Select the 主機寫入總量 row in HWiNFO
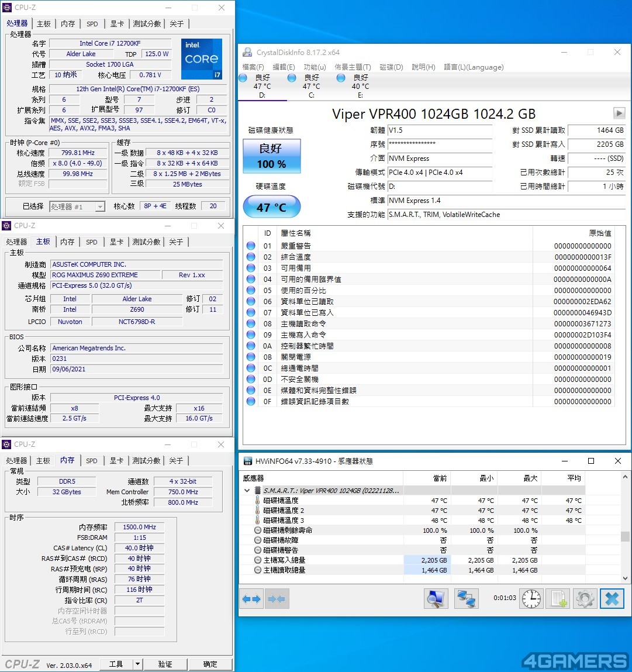This screenshot has width=632, height=672. pyautogui.click(x=413, y=560)
